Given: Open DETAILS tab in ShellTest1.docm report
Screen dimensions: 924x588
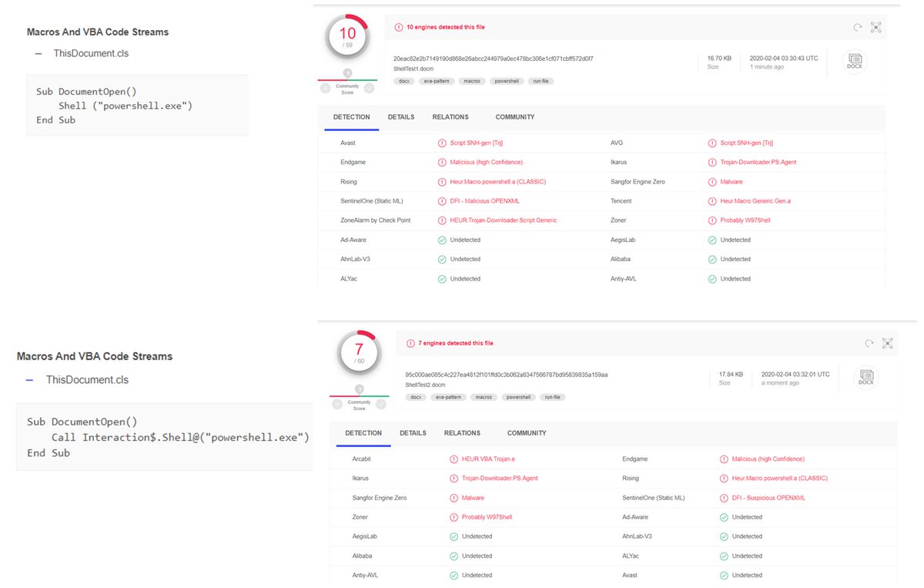Looking at the screenshot, I should pyautogui.click(x=401, y=117).
